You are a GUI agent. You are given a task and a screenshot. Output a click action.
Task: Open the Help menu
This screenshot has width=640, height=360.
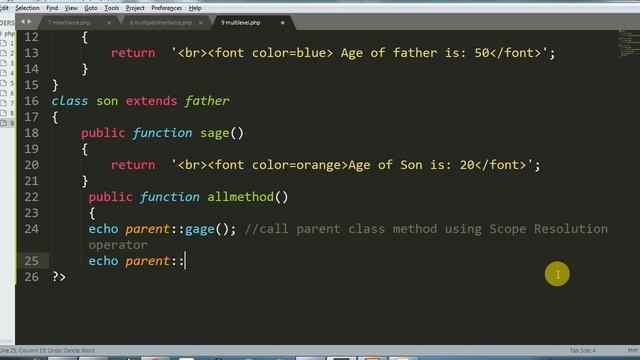pos(195,8)
